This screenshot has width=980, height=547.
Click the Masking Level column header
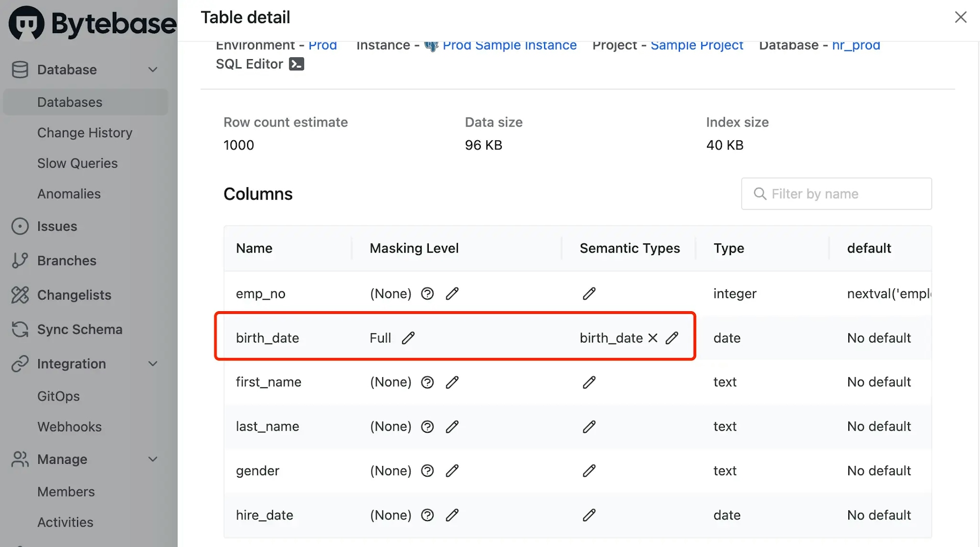tap(414, 248)
